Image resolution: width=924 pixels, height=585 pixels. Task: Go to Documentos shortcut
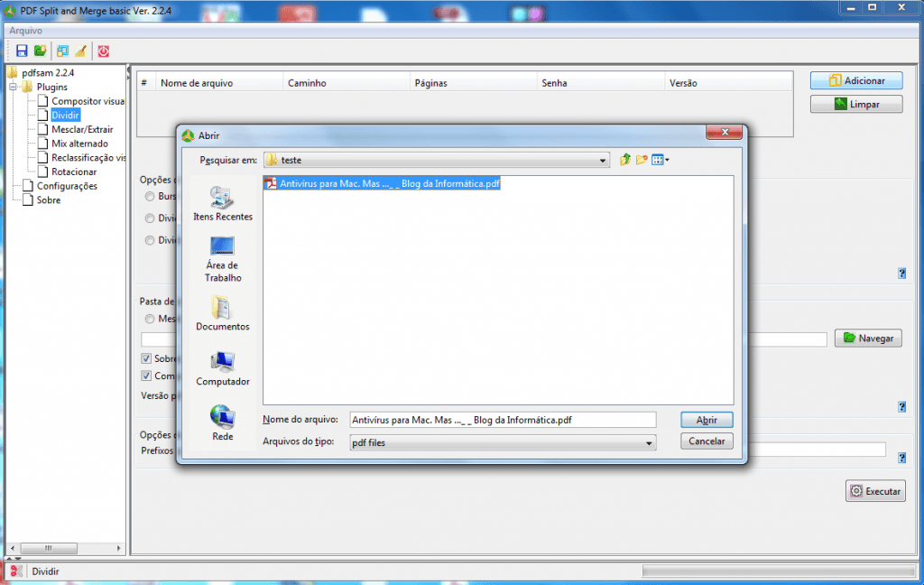point(223,312)
